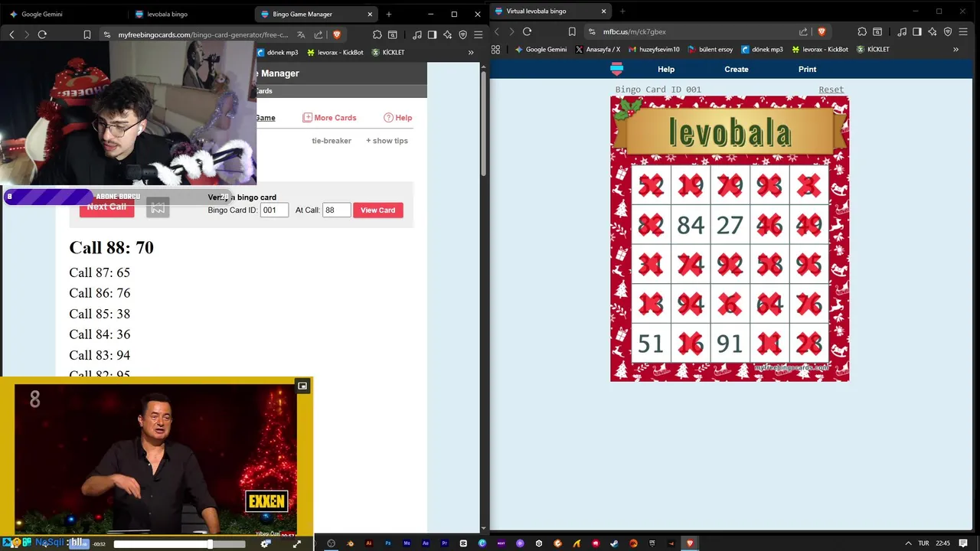Image resolution: width=980 pixels, height=551 pixels.
Task: Expand the left window's bookmarks overflow chevron
Action: pyautogui.click(x=471, y=52)
